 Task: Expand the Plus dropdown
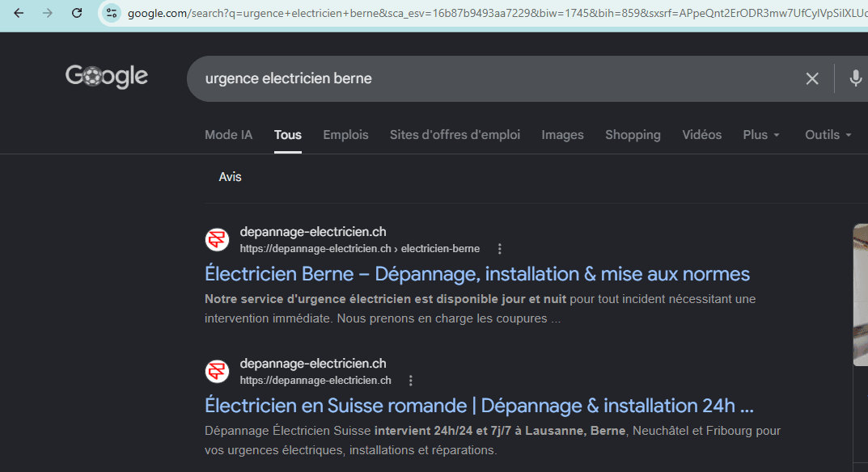click(761, 135)
